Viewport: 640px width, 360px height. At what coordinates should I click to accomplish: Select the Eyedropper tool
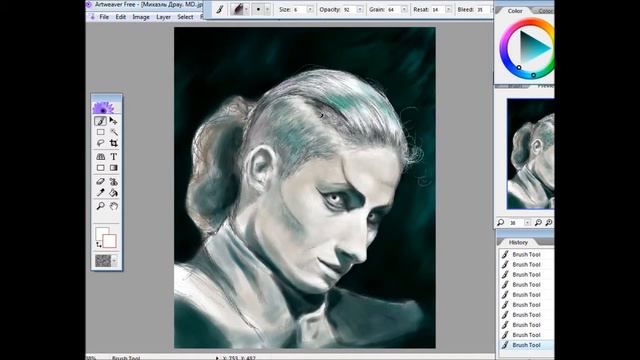click(x=100, y=193)
